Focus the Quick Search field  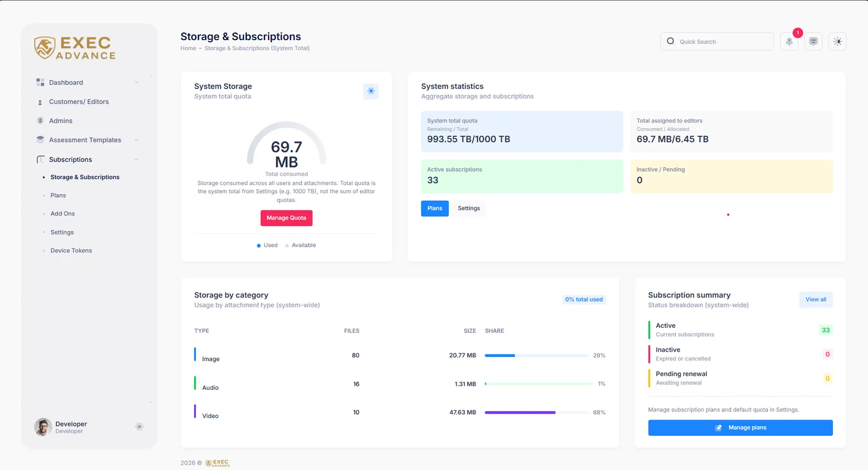pos(717,42)
